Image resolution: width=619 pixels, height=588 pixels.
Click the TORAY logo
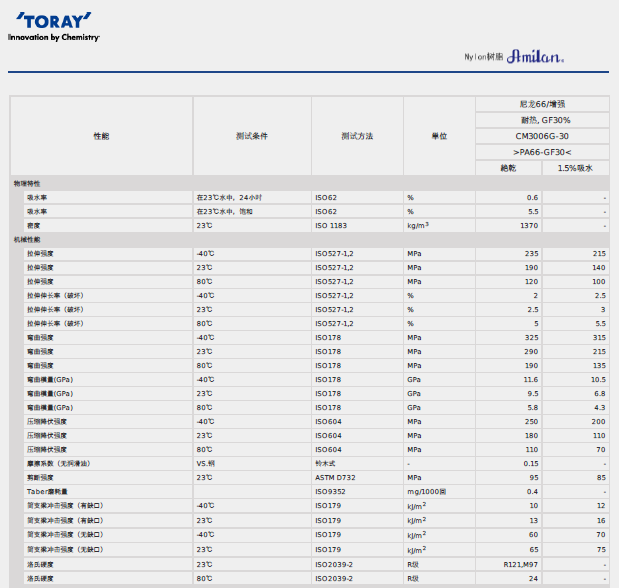pos(54,21)
